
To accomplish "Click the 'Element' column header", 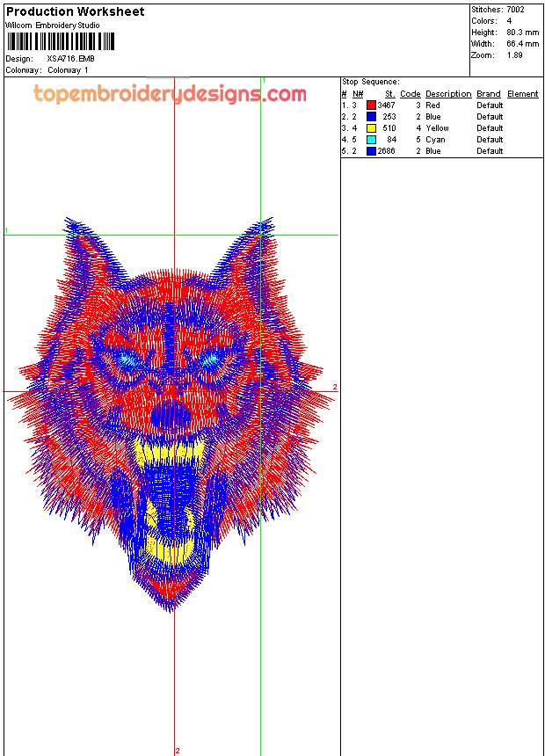I will pyautogui.click(x=523, y=94).
